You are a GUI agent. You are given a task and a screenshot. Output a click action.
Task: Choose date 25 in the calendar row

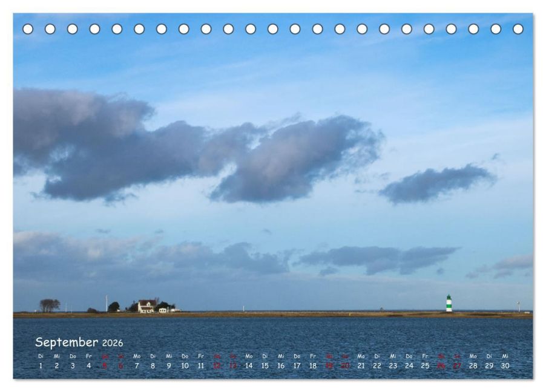coord(425,365)
